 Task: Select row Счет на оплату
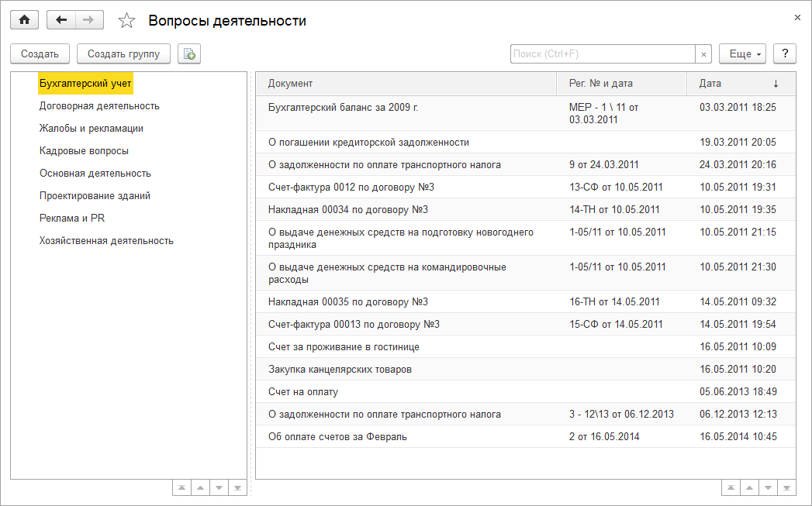[x=526, y=391]
